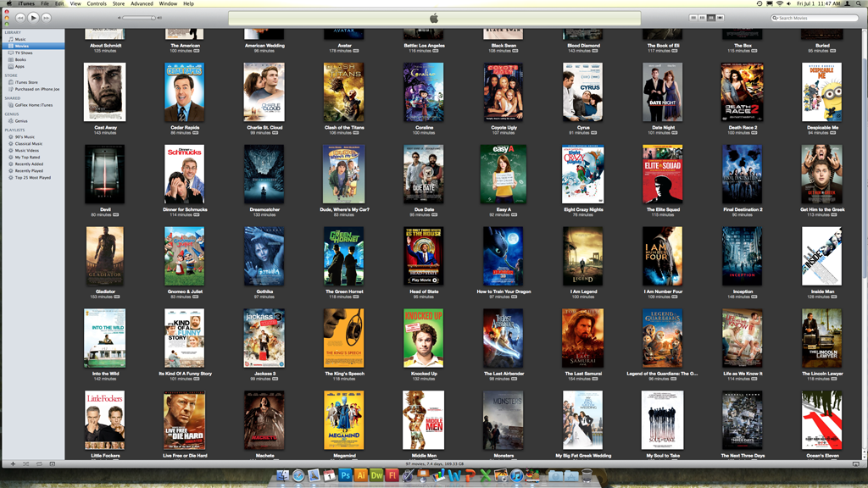
Task: Select the Gladiator movie poster
Action: pos(104,256)
